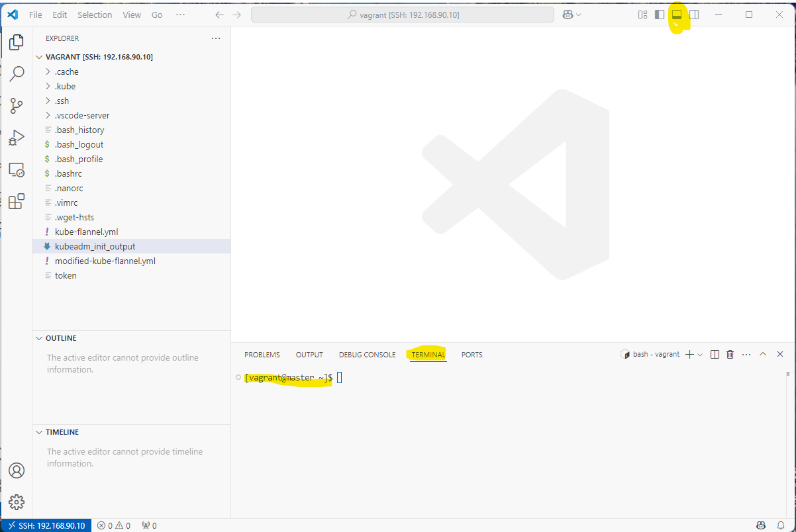Open the launch profile dropdown beside plus
Viewport: 796px width, 532px height.
(700, 355)
